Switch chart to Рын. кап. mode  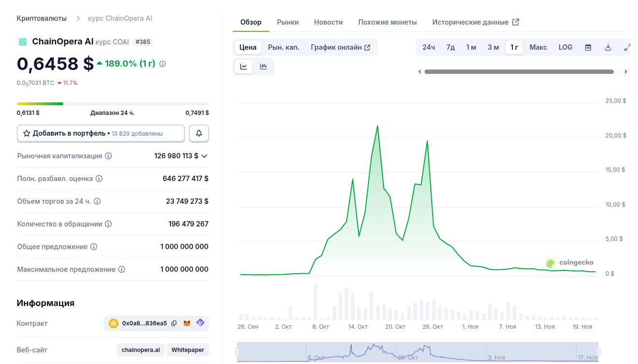[x=284, y=47]
